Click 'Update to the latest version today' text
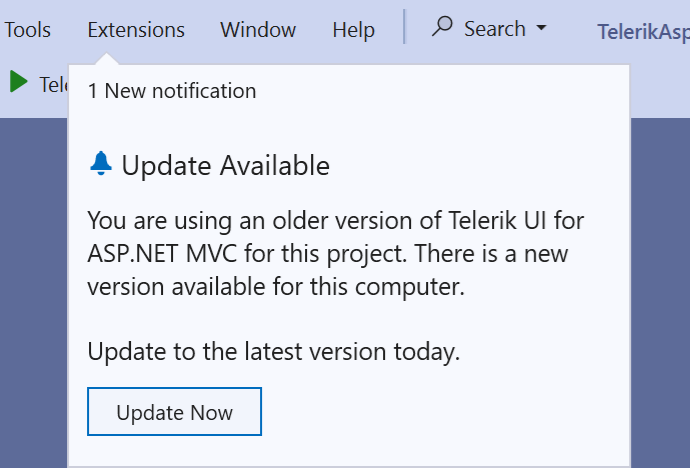 [x=273, y=351]
